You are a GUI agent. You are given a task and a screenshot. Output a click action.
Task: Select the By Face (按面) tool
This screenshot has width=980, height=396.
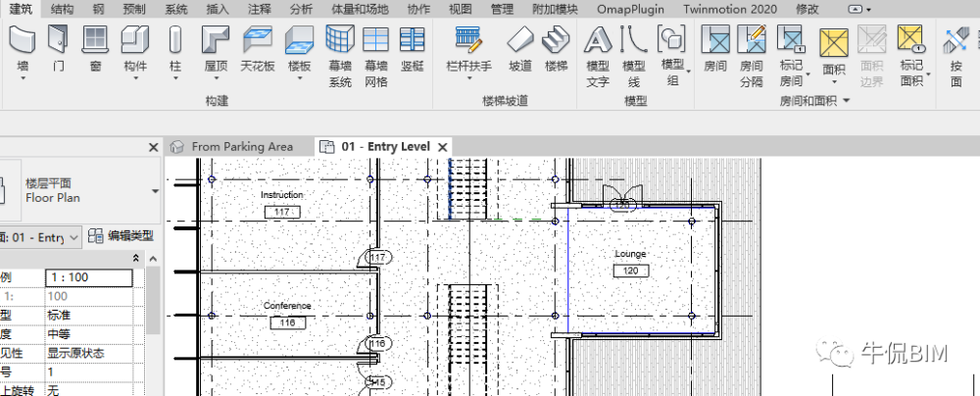point(956,56)
